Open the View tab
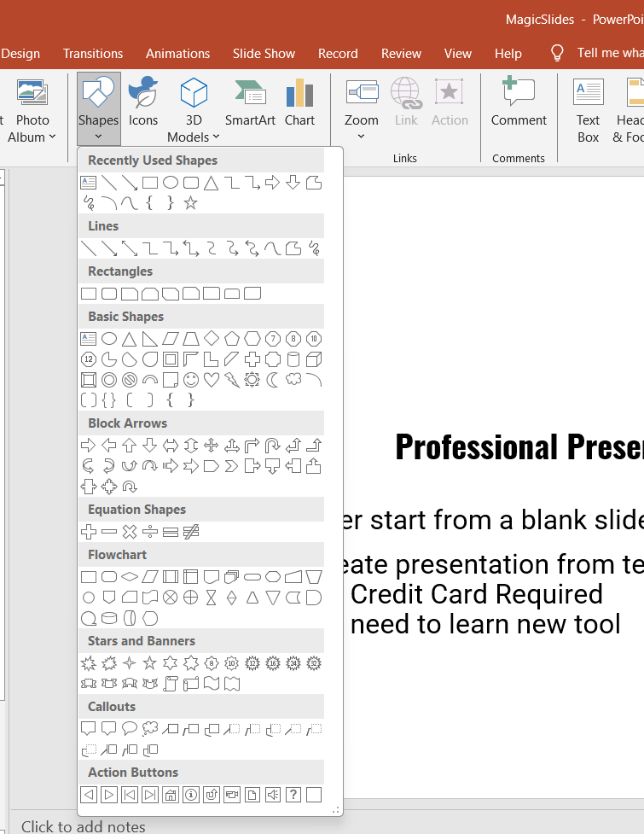Screen dimensions: 644x834 (458, 53)
